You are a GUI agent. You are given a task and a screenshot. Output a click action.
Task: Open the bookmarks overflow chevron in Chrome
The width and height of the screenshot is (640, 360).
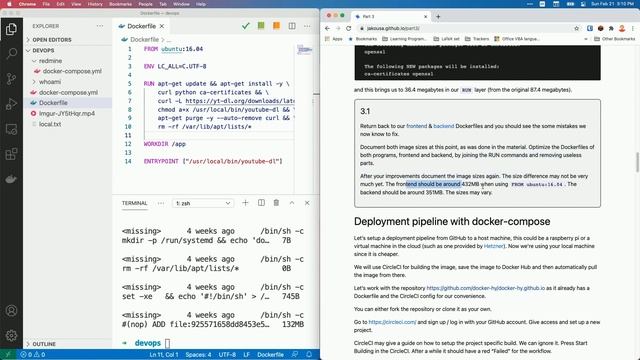[586, 39]
